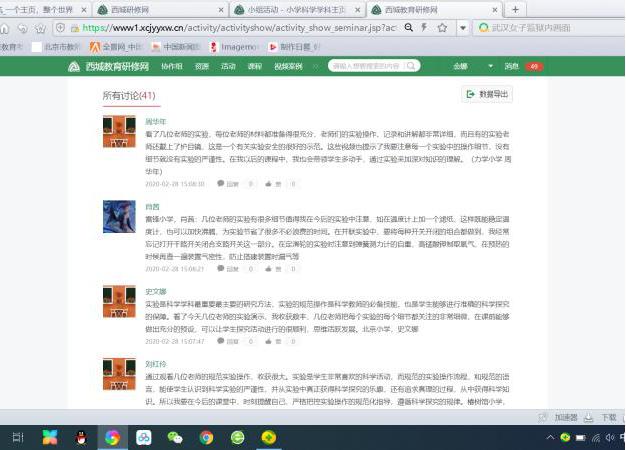Click the user name in green header
The height and width of the screenshot is (450, 626).
click(x=460, y=66)
